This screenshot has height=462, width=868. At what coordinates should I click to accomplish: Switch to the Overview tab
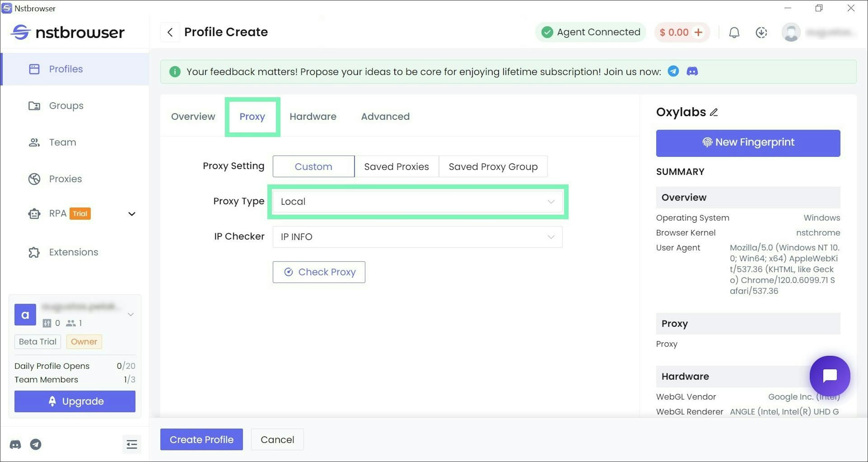193,116
